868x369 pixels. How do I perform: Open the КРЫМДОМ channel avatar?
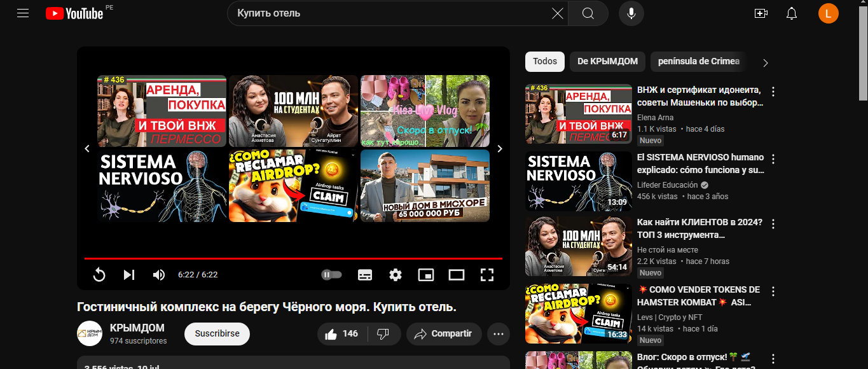coord(90,333)
